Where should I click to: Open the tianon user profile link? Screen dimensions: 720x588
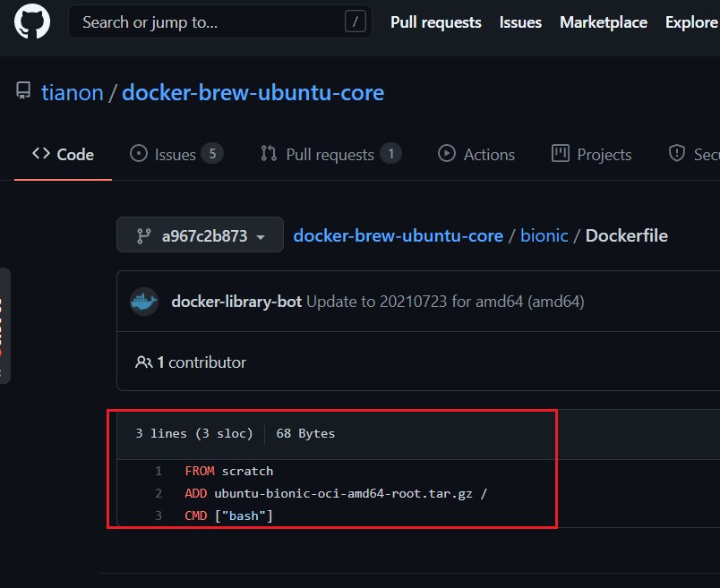tap(72, 92)
